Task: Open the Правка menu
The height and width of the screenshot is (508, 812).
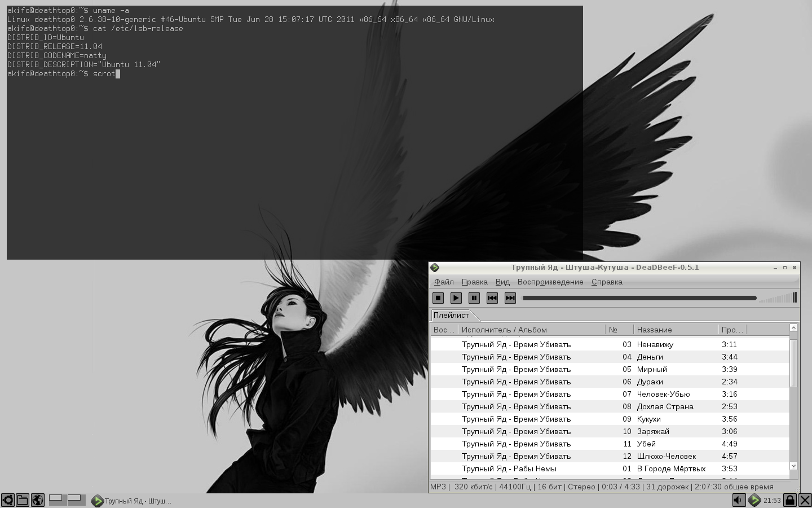Action: click(x=475, y=282)
